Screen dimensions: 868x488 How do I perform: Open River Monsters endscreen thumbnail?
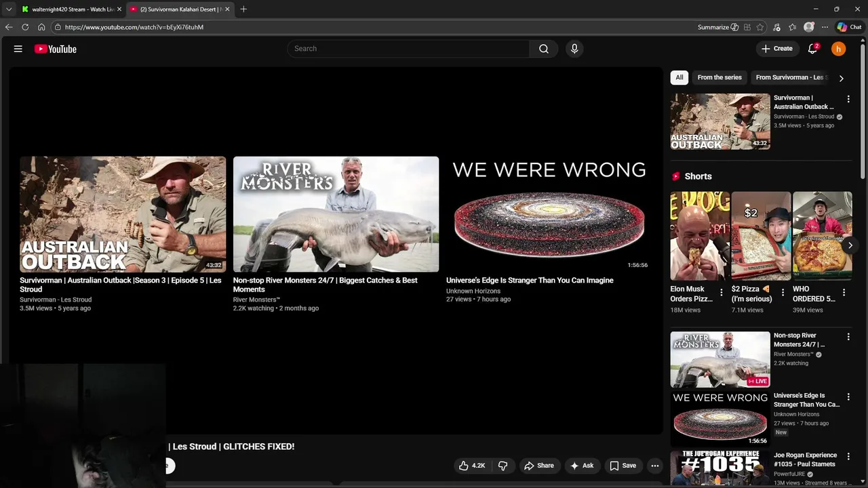pos(336,214)
